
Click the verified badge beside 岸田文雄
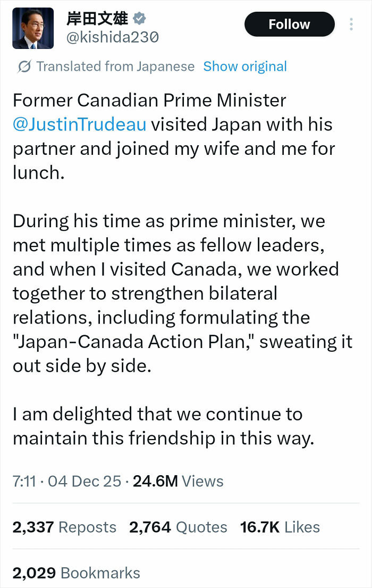click(139, 19)
